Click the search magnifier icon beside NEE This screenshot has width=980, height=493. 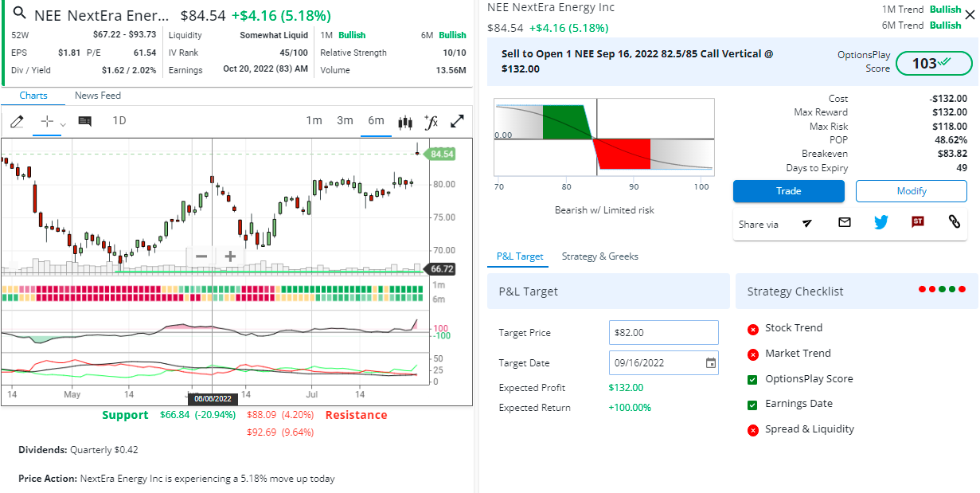click(20, 14)
